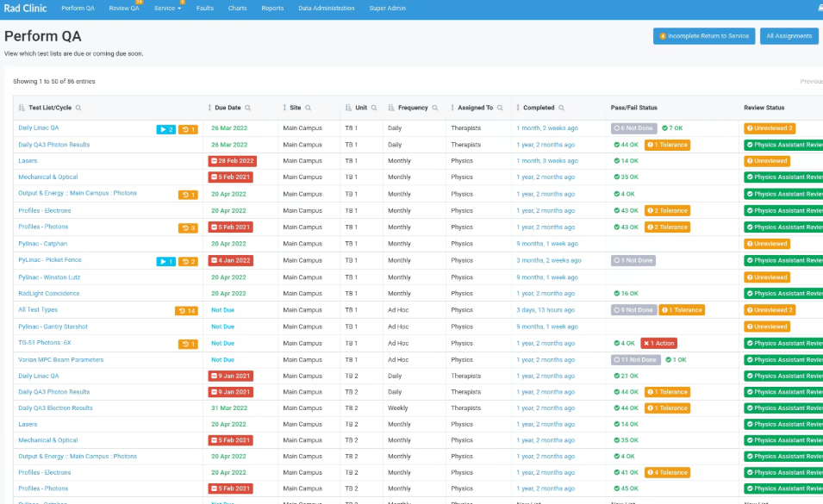Click the All Assignments button
Viewport: 823px width, 504px height.
(789, 36)
